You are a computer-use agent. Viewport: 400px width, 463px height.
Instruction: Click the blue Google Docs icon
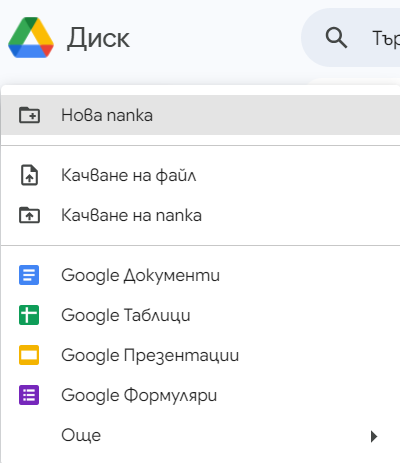point(29,275)
